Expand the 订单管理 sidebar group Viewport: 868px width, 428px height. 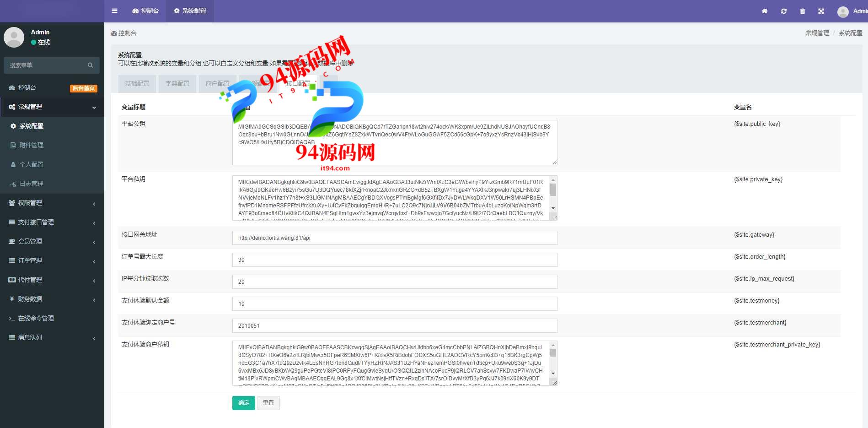[52, 260]
